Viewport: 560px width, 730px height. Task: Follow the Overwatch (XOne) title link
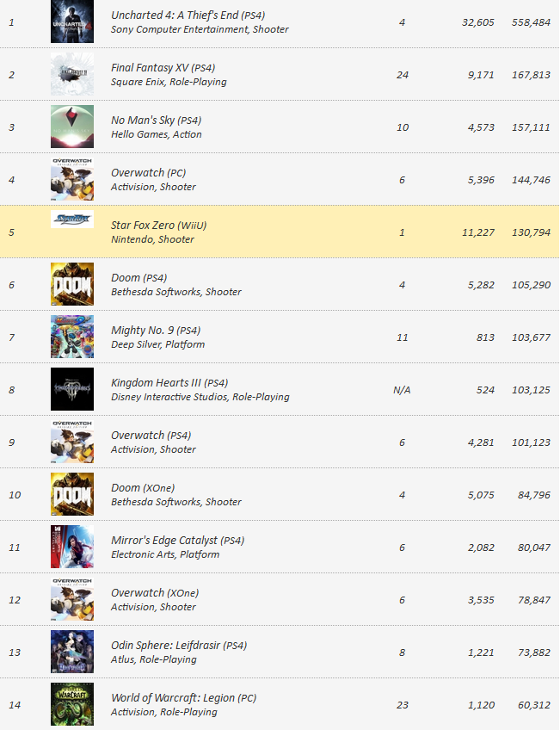[155, 592]
